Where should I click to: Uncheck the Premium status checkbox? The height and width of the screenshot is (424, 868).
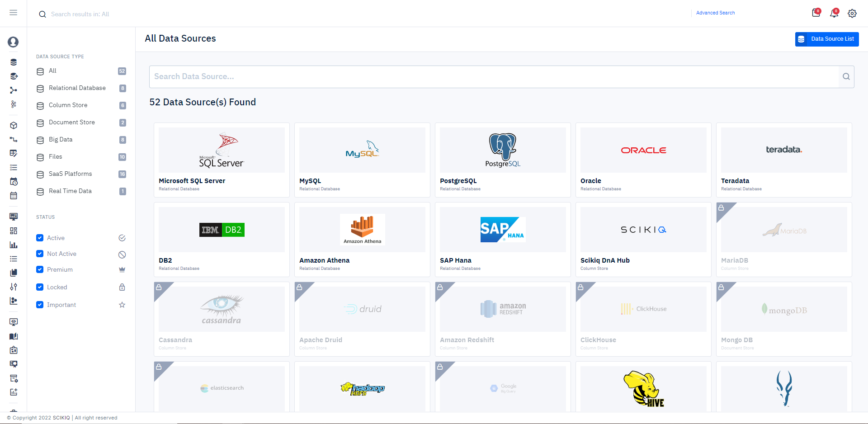(x=40, y=269)
